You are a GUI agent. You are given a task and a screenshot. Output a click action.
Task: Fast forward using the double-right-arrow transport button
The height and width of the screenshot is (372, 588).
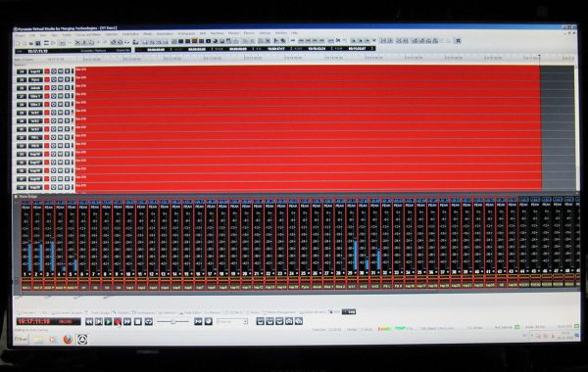127,321
